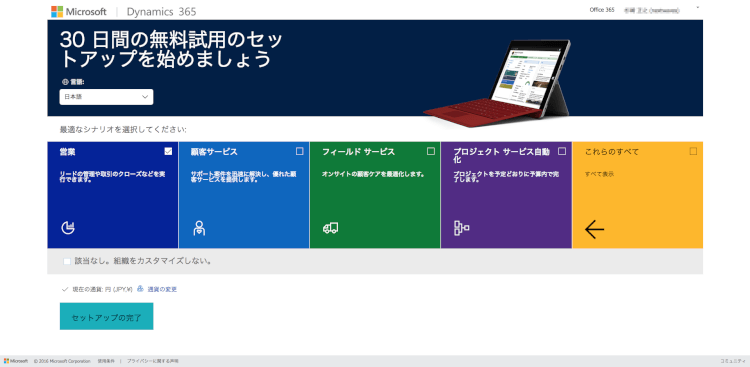Image resolution: width=750 pixels, height=367 pixels.
Task: Check the これらのすべて checkbox
Action: coord(693,151)
